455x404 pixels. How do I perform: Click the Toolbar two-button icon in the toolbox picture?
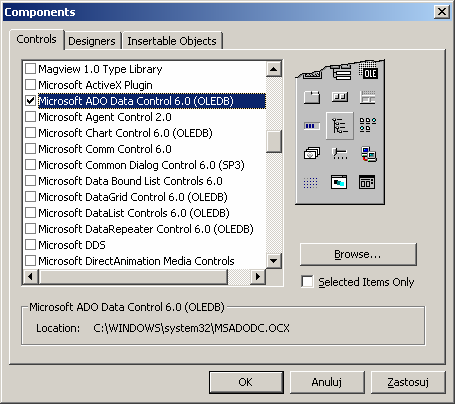(340, 97)
